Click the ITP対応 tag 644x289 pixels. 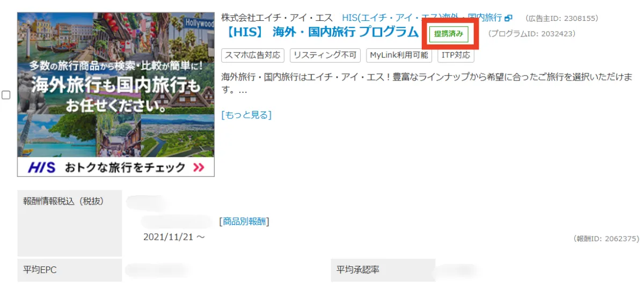(x=456, y=55)
